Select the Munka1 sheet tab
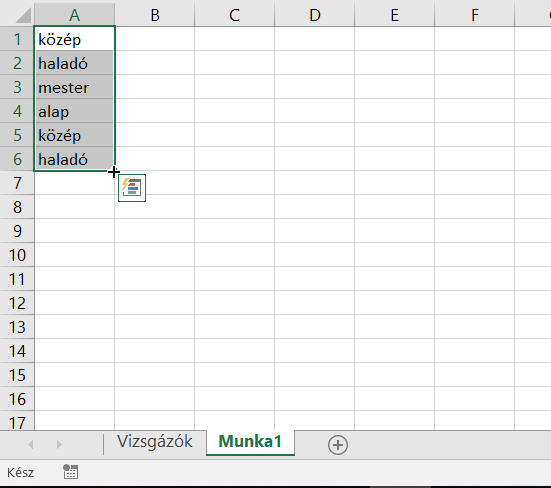 pyautogui.click(x=250, y=442)
